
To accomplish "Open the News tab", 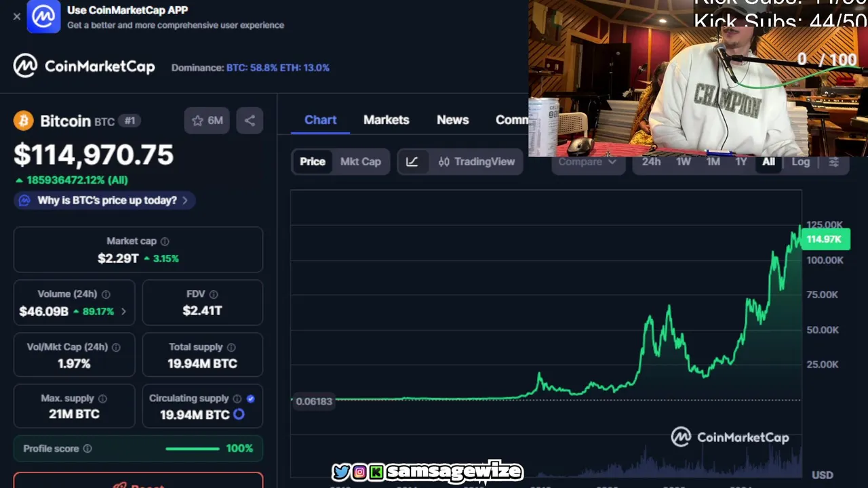I will (453, 120).
